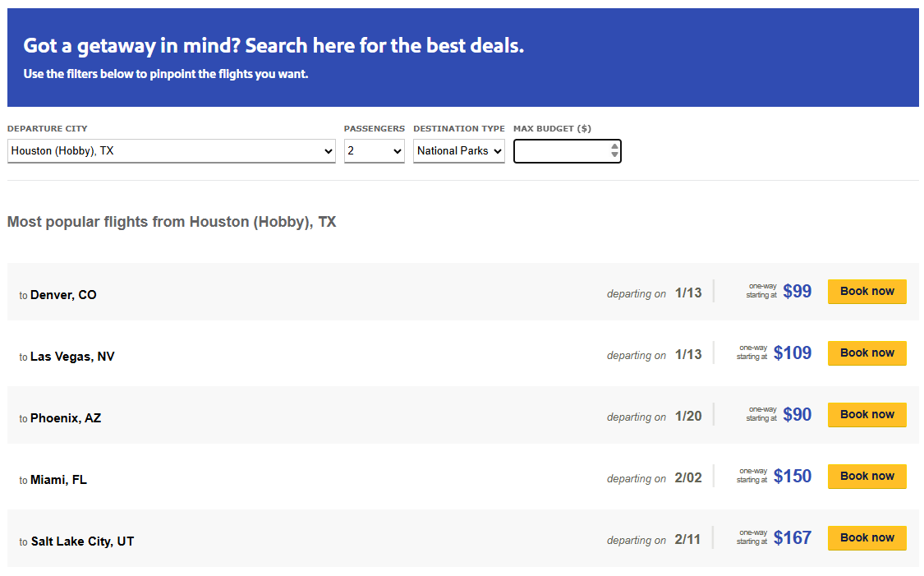The height and width of the screenshot is (576, 924).
Task: Click the $167 fare for Salt Lake City
Action: coord(791,537)
